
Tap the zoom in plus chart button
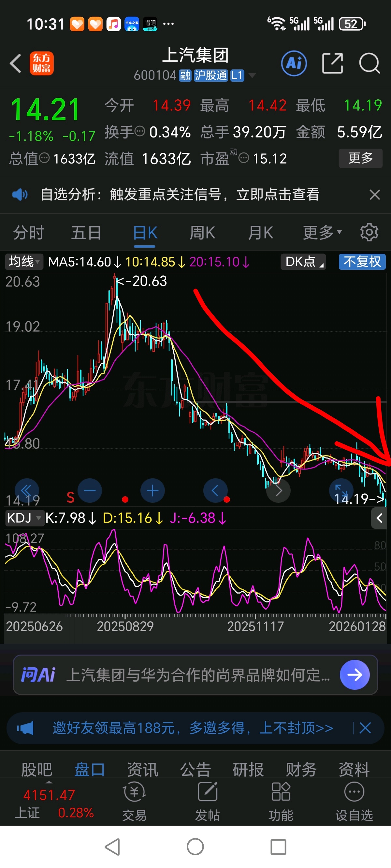click(x=153, y=491)
